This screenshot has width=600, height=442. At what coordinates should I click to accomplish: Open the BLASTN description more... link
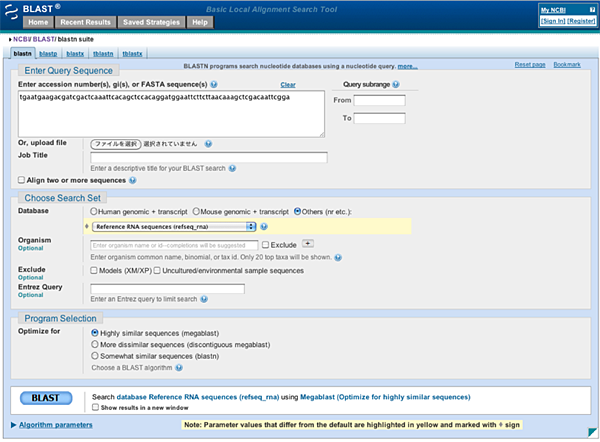click(x=408, y=67)
